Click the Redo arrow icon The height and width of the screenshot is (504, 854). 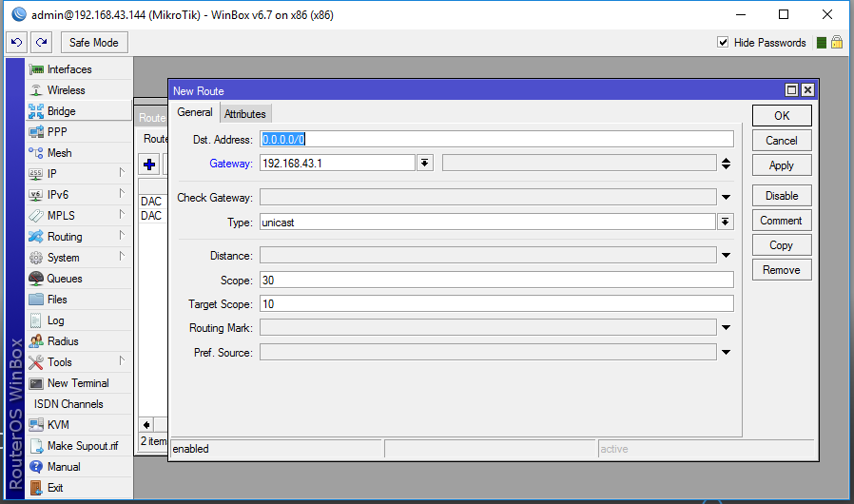[42, 43]
